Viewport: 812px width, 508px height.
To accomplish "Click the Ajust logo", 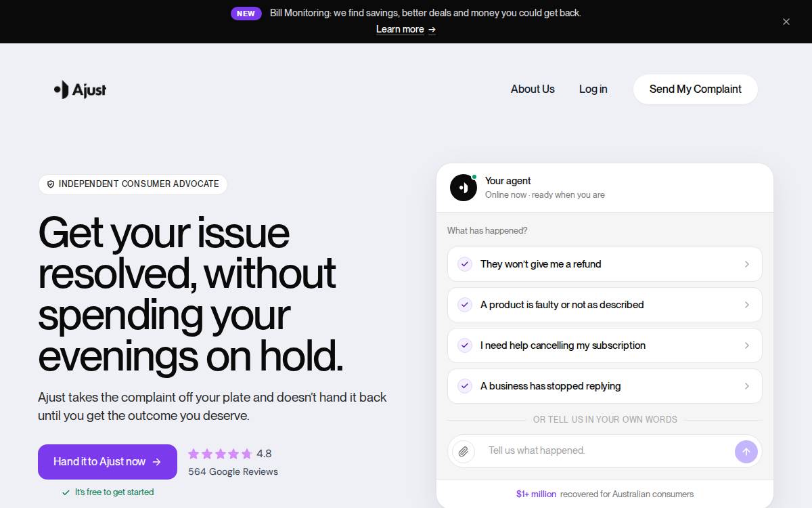I will point(80,89).
